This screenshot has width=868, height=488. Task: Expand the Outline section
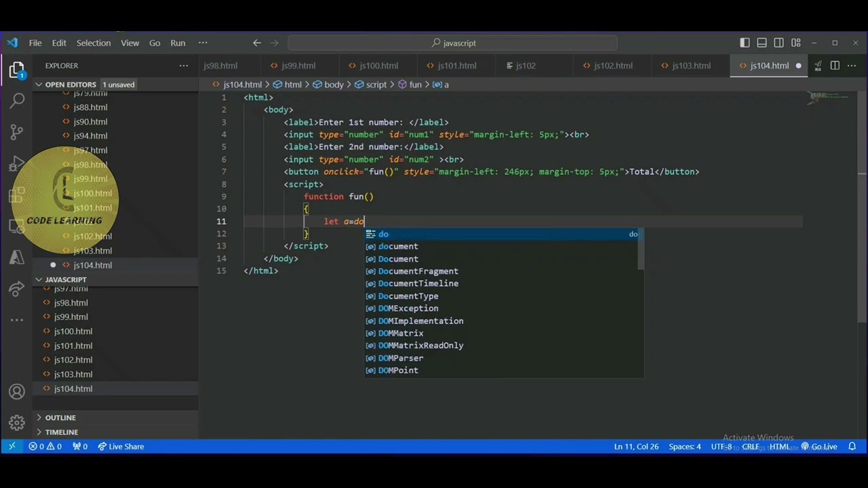tap(60, 418)
